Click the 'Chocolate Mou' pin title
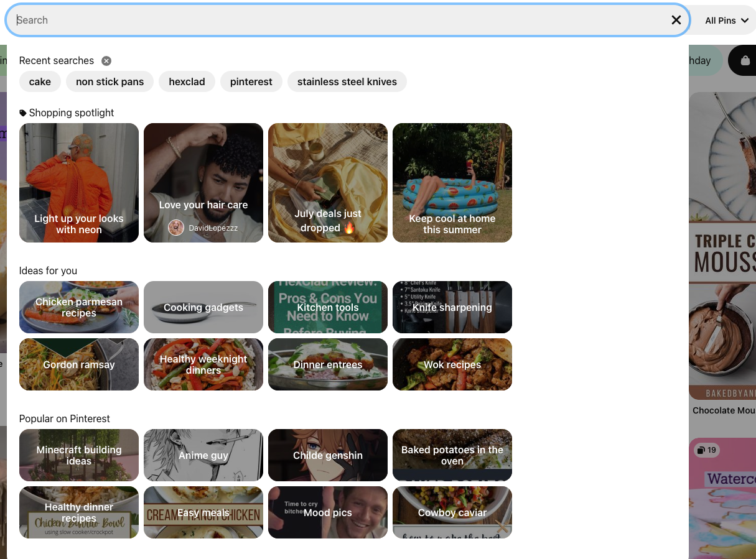This screenshot has height=559, width=756. pos(724,410)
